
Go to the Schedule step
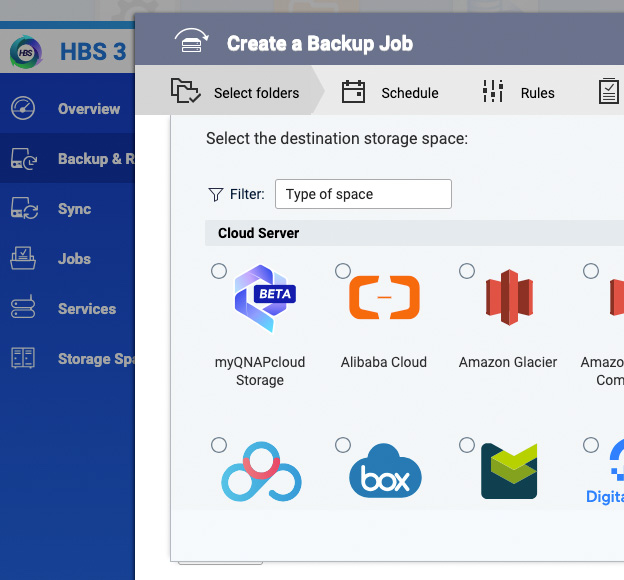pyautogui.click(x=390, y=93)
